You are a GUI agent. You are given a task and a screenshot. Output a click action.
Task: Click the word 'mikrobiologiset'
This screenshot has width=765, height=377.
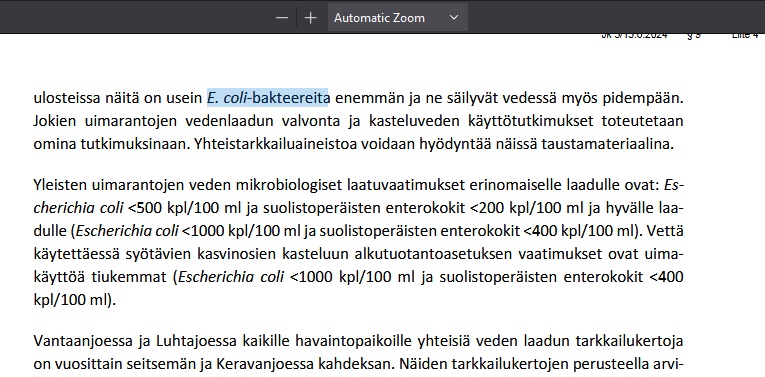[290, 185]
